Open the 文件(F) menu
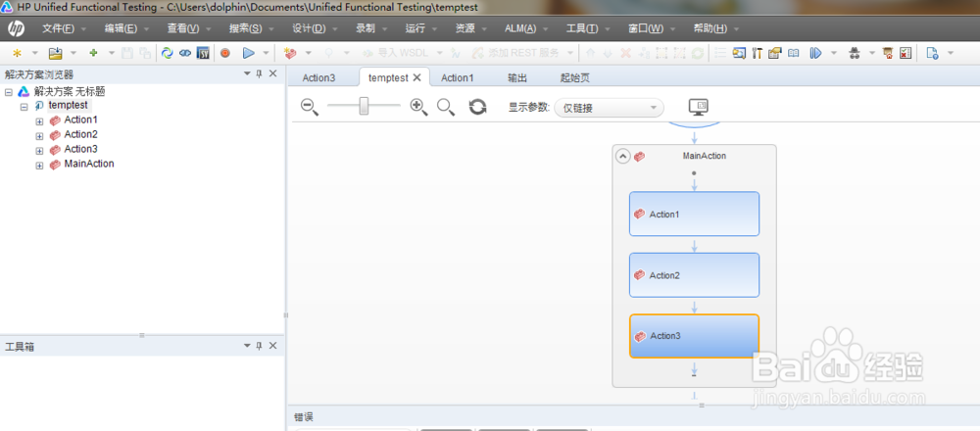Image resolution: width=980 pixels, height=431 pixels. pyautogui.click(x=58, y=28)
